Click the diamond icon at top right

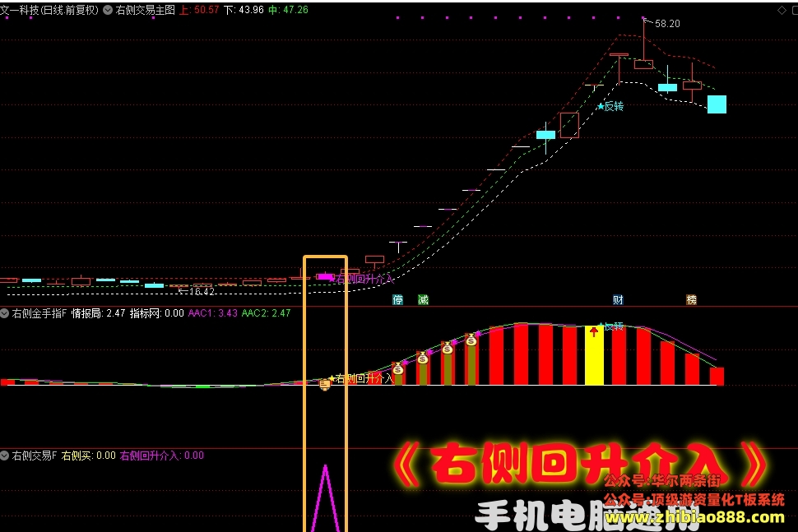pos(782,10)
